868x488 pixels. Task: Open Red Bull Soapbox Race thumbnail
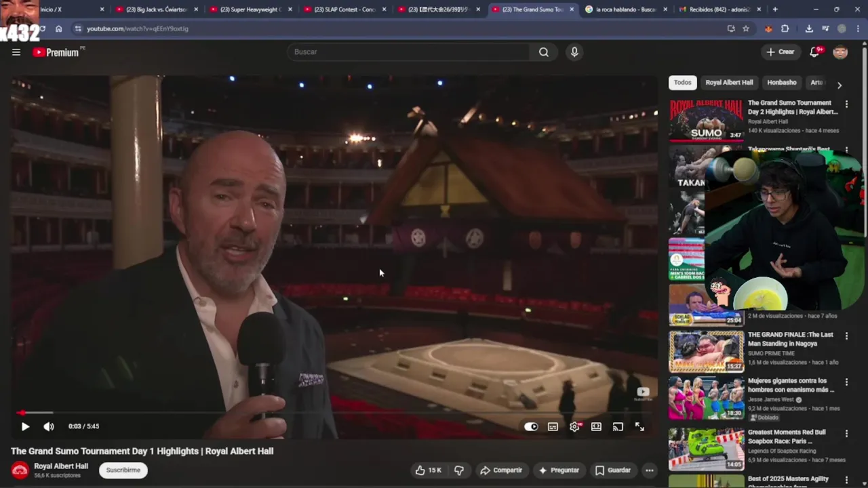(706, 449)
